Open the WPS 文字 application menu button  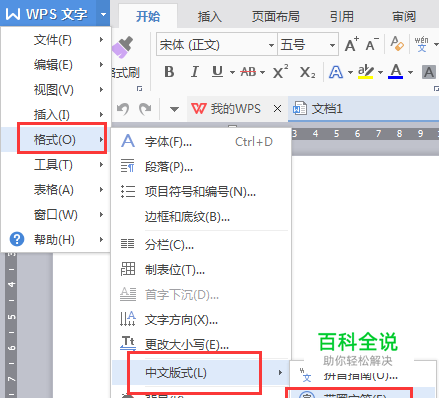click(48, 13)
